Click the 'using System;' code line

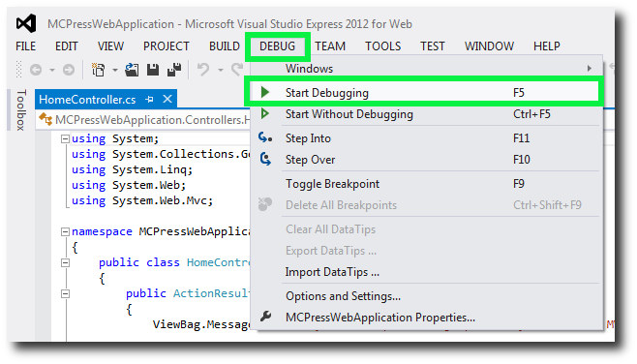[115, 139]
